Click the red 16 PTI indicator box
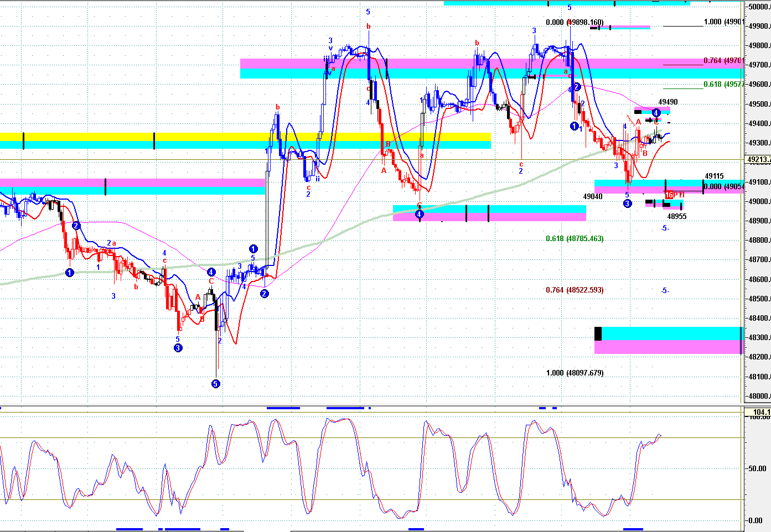771x532 pixels. (x=675, y=195)
